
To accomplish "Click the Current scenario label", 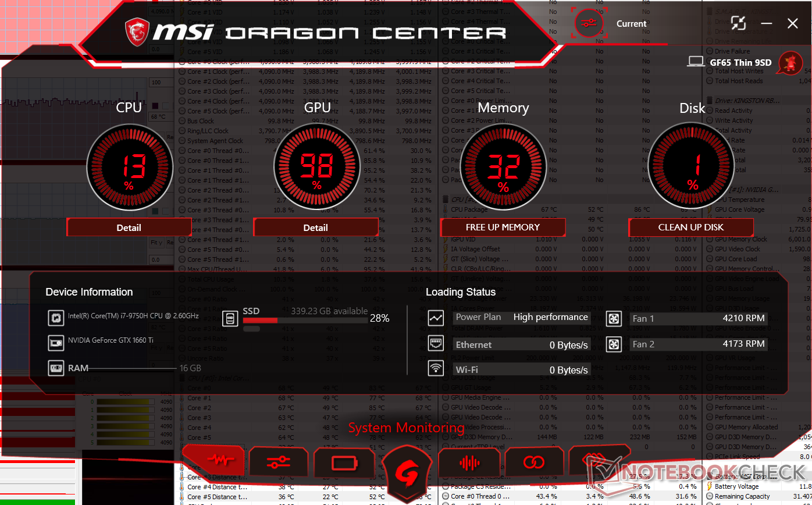I will click(631, 24).
